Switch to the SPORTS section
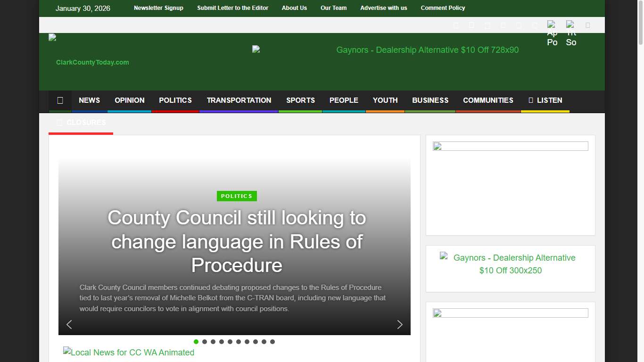Viewport: 644px width, 362px height. [x=300, y=100]
